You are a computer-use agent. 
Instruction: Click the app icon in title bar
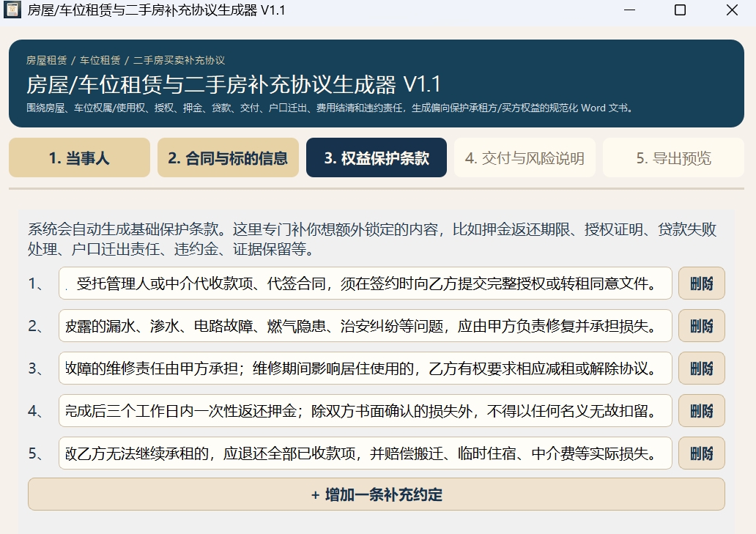click(x=12, y=10)
